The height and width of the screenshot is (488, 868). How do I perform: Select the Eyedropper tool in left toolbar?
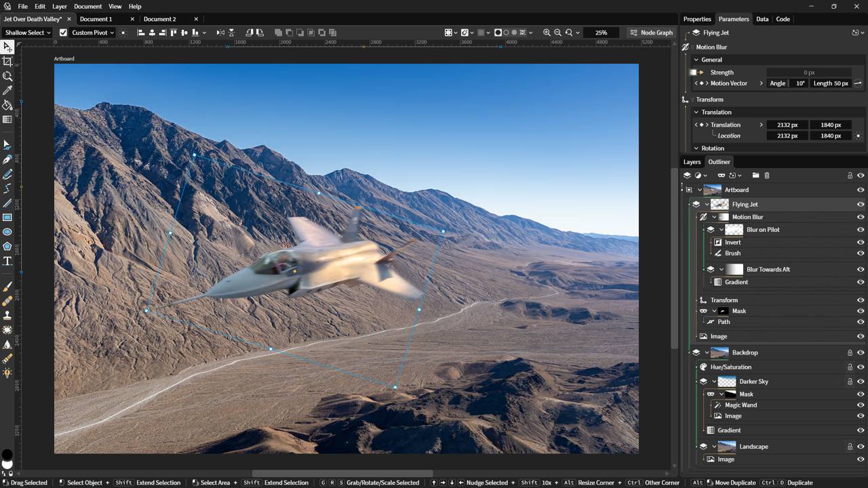click(7, 91)
